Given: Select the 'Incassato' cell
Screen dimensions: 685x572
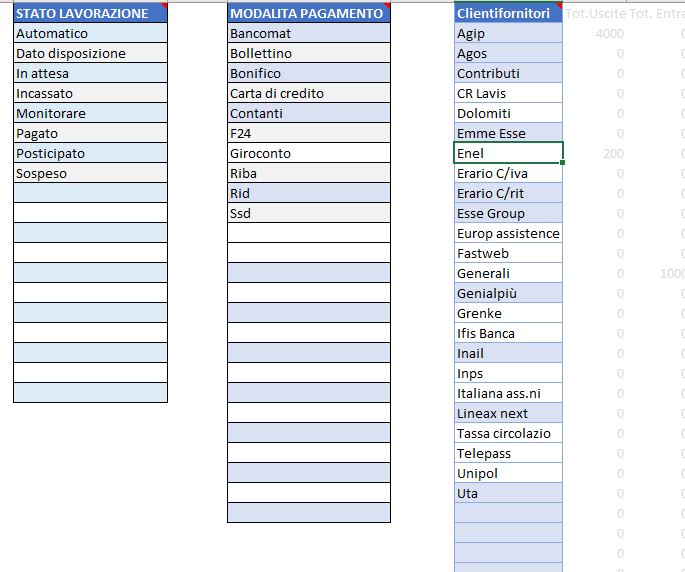Looking at the screenshot, I should [x=90, y=94].
